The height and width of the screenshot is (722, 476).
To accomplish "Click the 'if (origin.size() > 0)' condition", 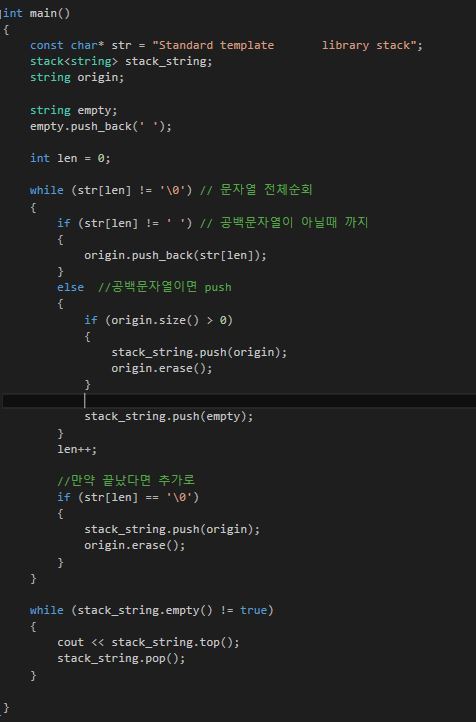I will (x=158, y=320).
